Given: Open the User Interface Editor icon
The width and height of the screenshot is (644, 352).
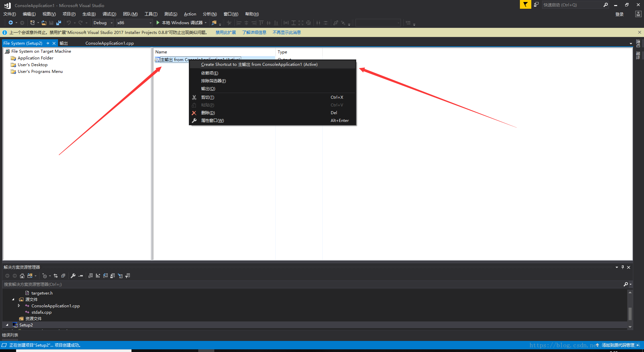Looking at the screenshot, I should [113, 276].
